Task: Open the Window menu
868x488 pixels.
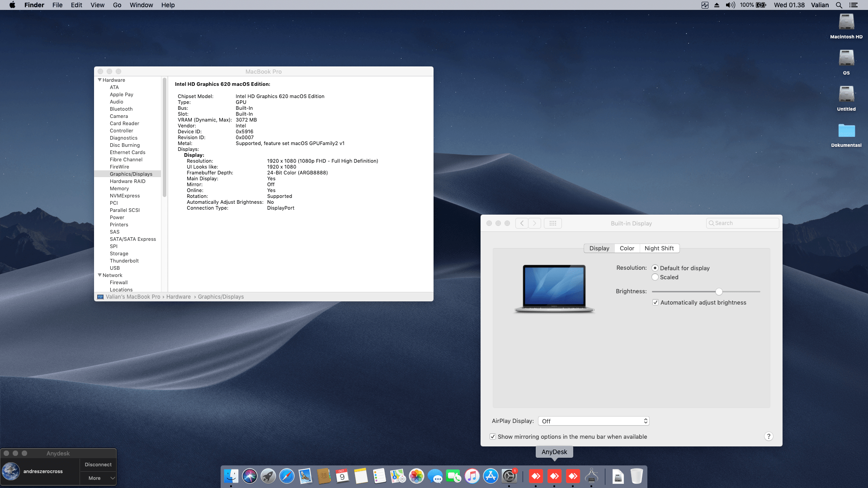Action: pyautogui.click(x=142, y=5)
